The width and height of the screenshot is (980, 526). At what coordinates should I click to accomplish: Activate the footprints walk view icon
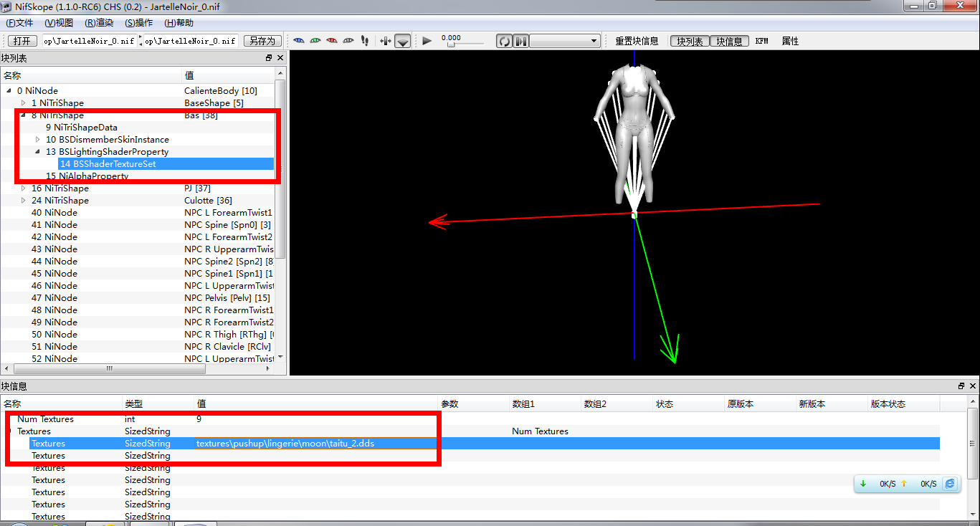tap(365, 41)
